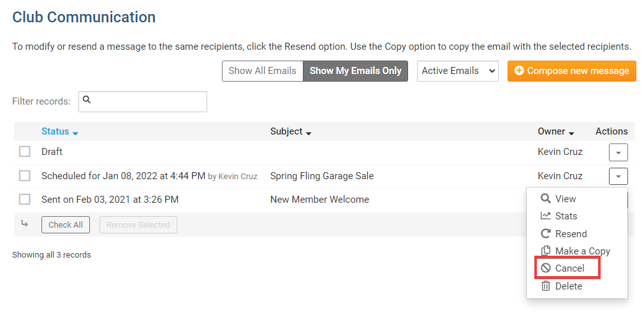Tick the New Member Welcome checkbox
Image resolution: width=644 pixels, height=322 pixels.
(x=24, y=199)
